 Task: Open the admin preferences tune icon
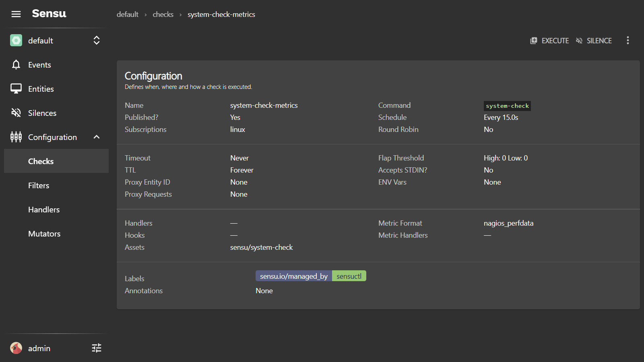pos(97,348)
